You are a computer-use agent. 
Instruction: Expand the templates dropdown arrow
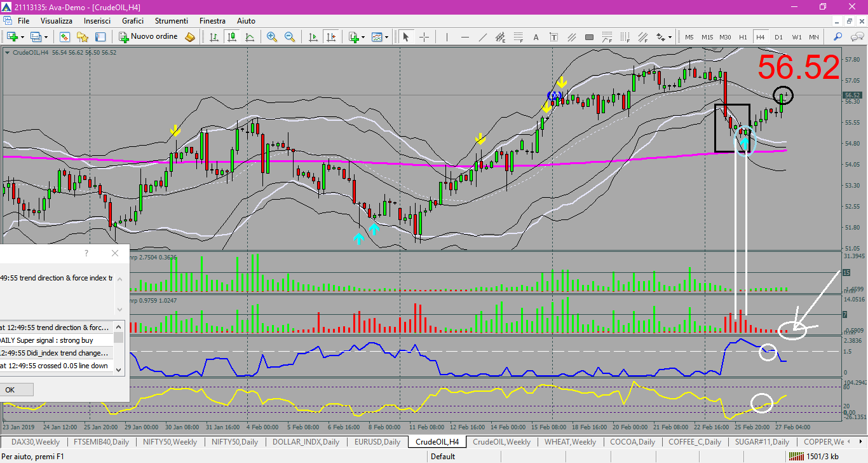click(x=386, y=37)
